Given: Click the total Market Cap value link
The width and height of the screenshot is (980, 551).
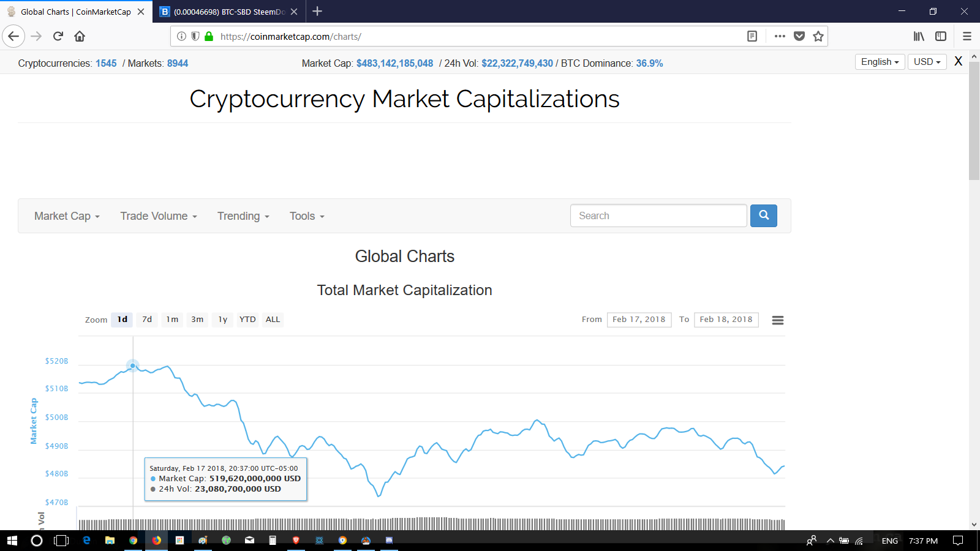Looking at the screenshot, I should (x=394, y=64).
